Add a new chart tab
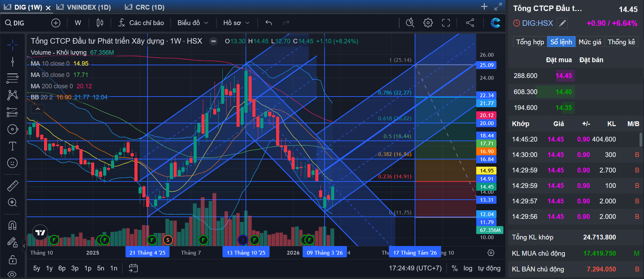The height and width of the screenshot is (279, 644). click(484, 7)
